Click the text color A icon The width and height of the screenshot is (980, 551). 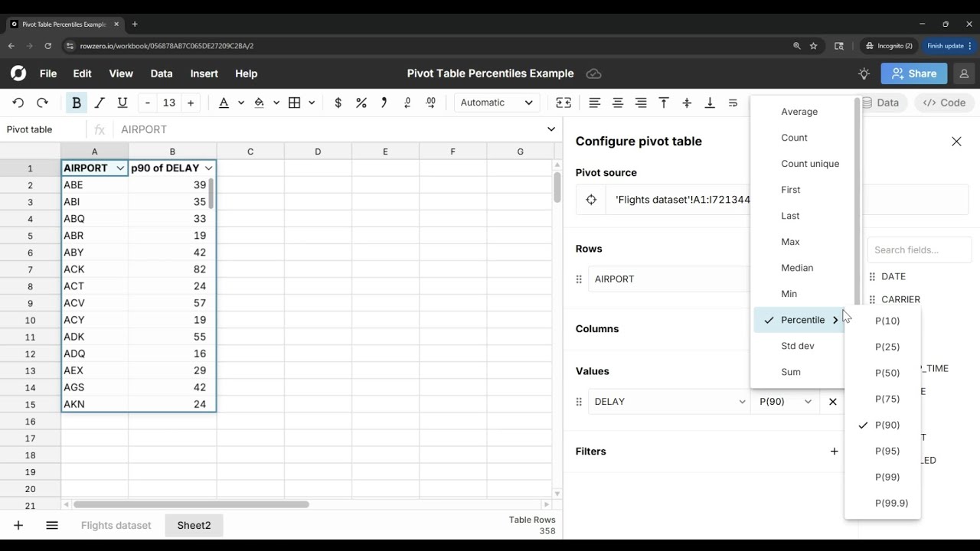(224, 103)
